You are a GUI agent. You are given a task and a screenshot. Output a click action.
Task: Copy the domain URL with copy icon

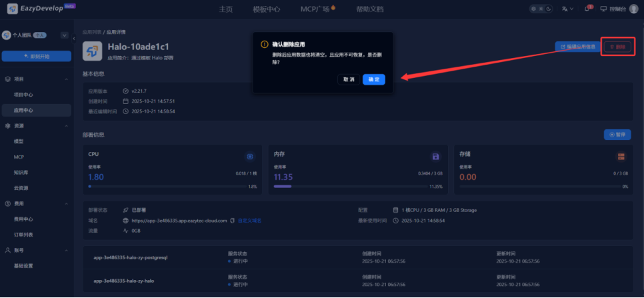[x=233, y=221]
